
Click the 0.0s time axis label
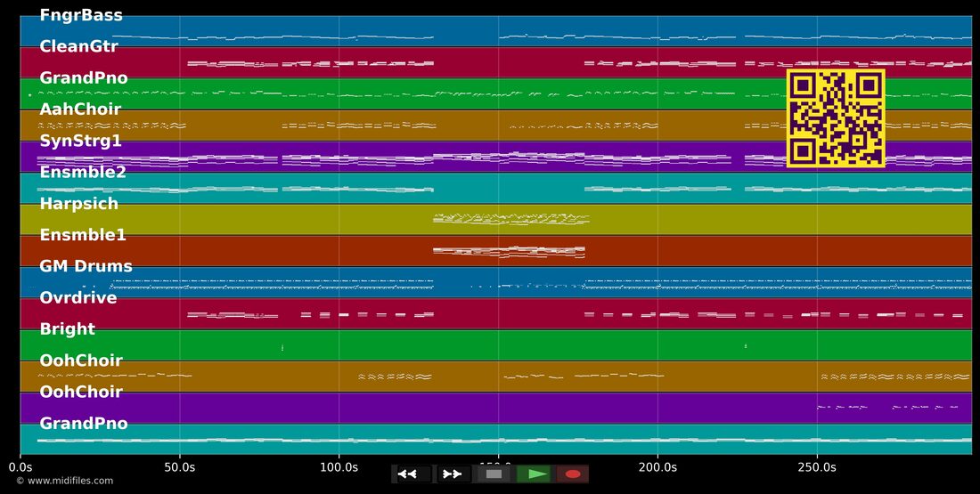(x=20, y=467)
